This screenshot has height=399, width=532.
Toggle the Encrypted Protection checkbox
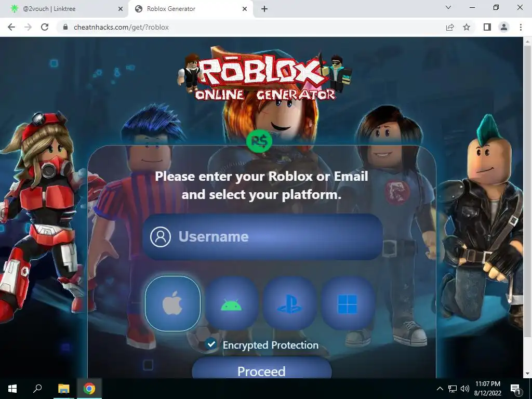tap(211, 344)
